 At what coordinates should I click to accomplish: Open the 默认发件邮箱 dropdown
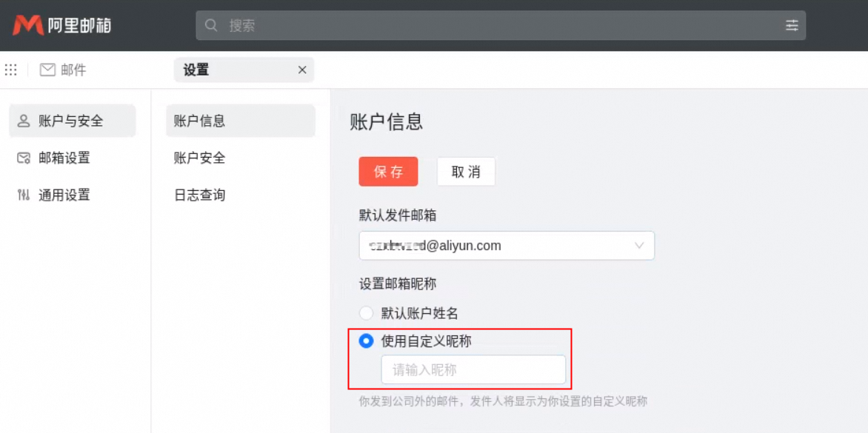click(x=638, y=245)
